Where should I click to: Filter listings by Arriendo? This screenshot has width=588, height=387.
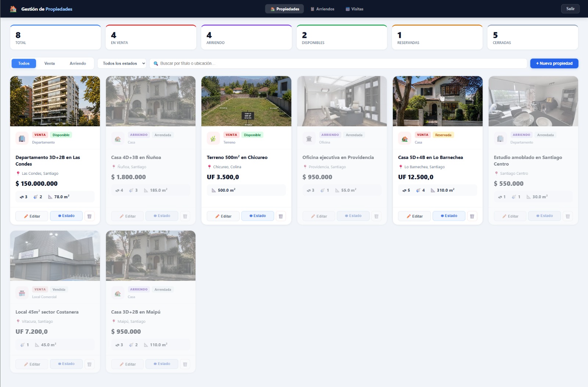(x=78, y=64)
